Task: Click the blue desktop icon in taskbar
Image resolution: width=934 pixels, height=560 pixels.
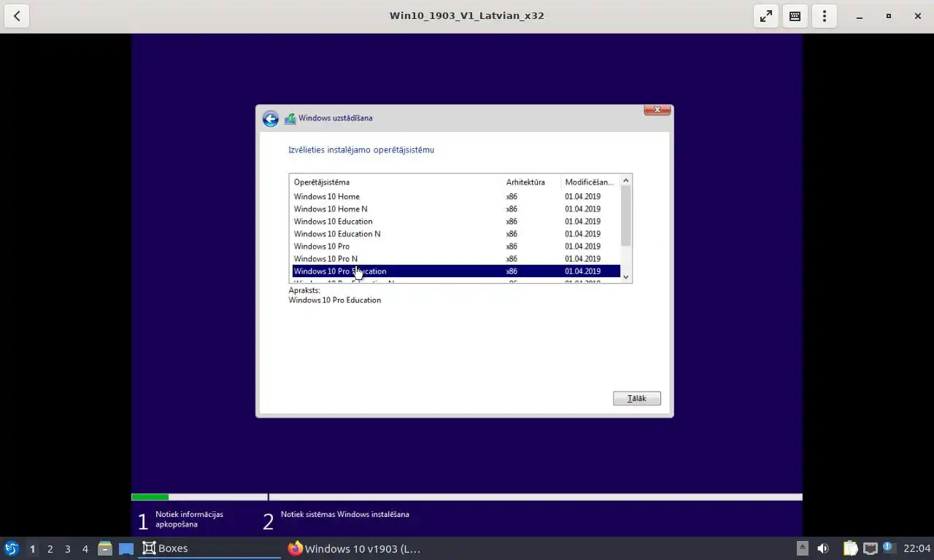Action: [126, 548]
